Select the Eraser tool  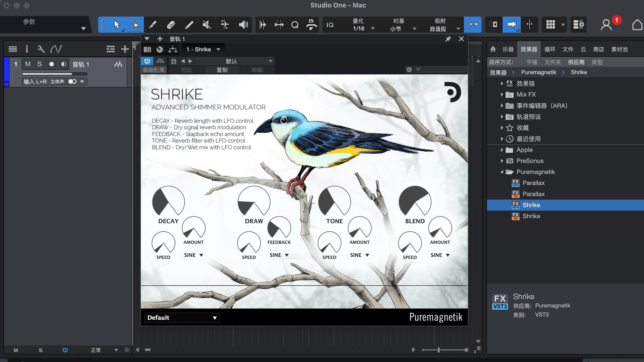[x=171, y=25]
